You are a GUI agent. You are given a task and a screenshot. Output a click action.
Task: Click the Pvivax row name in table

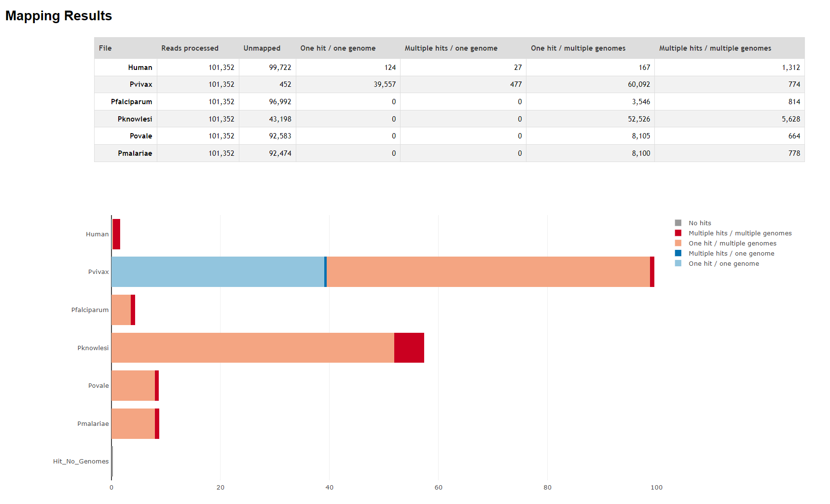click(141, 84)
